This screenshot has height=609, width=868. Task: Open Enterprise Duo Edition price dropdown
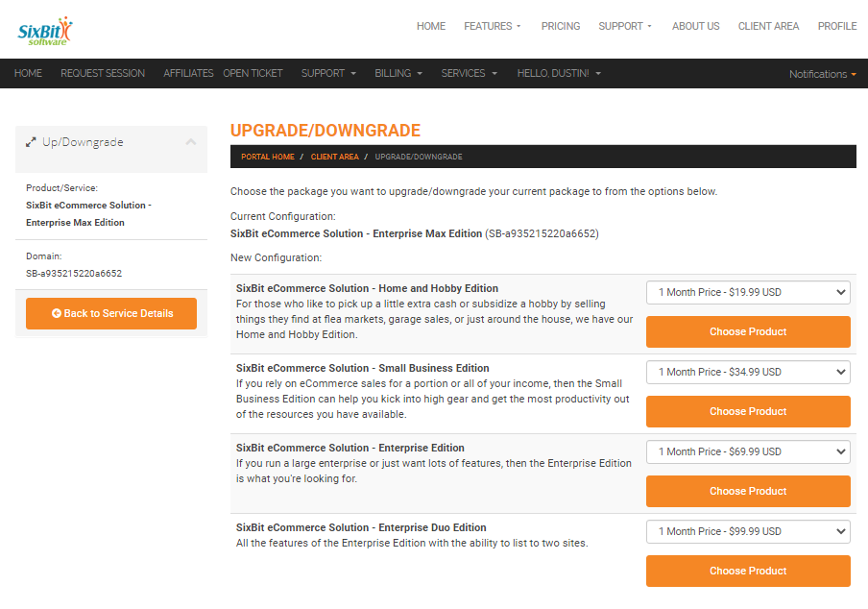point(748,531)
